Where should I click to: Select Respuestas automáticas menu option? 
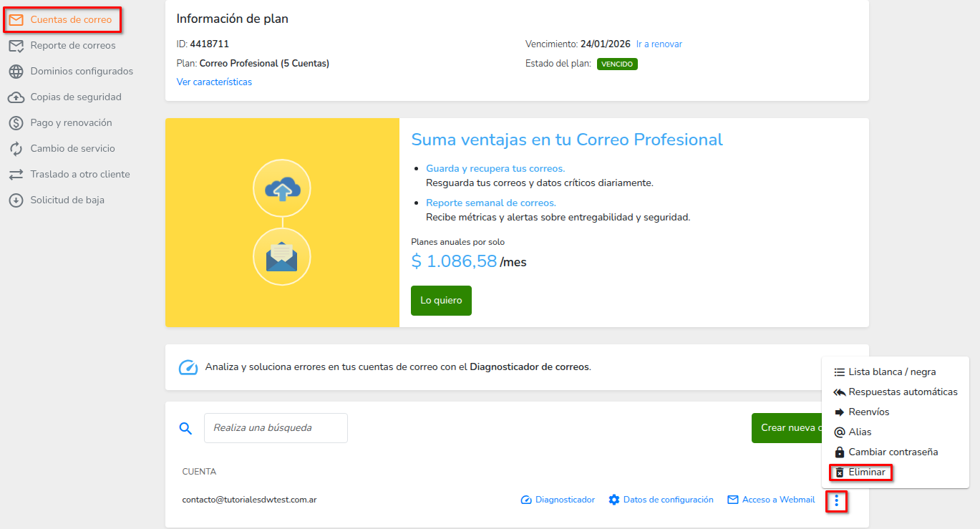click(x=902, y=392)
